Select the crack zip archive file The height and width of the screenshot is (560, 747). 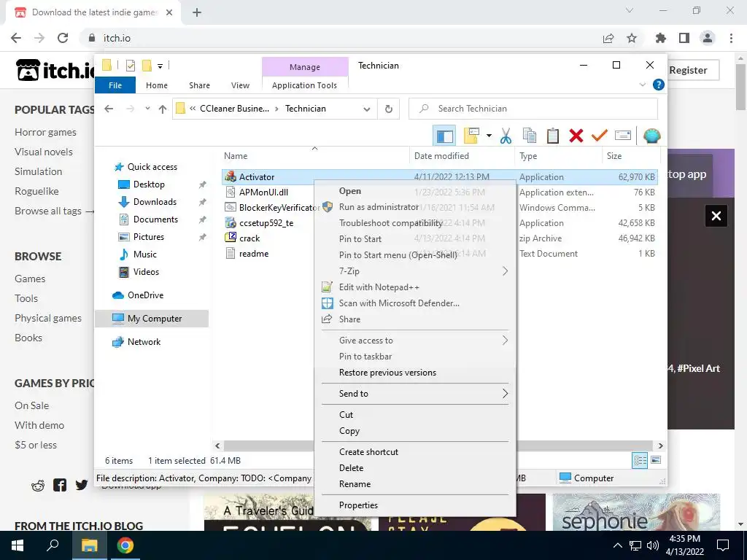click(x=249, y=238)
